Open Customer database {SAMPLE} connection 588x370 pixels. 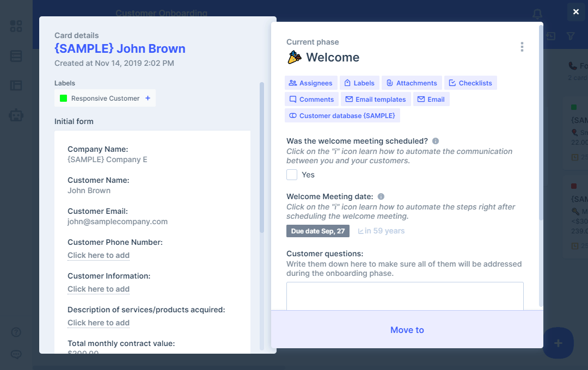click(x=342, y=116)
